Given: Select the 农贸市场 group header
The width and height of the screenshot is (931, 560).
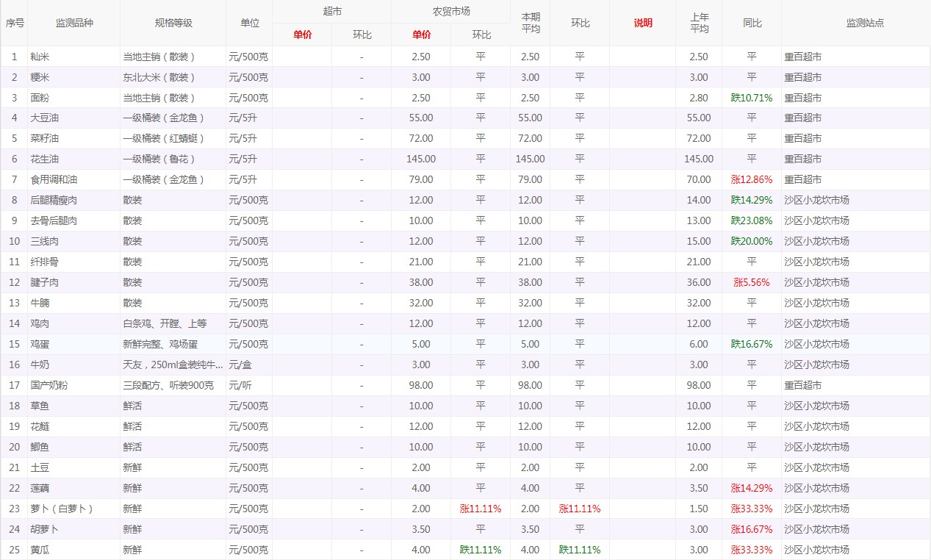Looking at the screenshot, I should [x=450, y=12].
